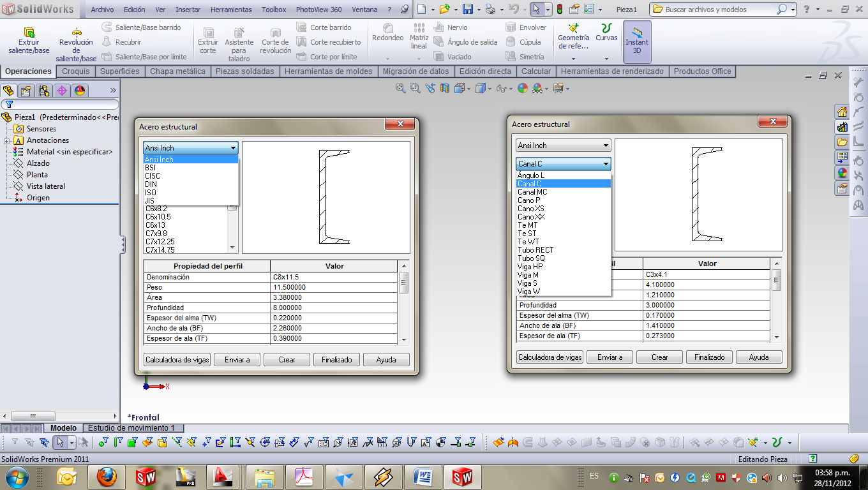Click the feature tree filter field
The height and width of the screenshot is (490, 868).
[x=59, y=104]
